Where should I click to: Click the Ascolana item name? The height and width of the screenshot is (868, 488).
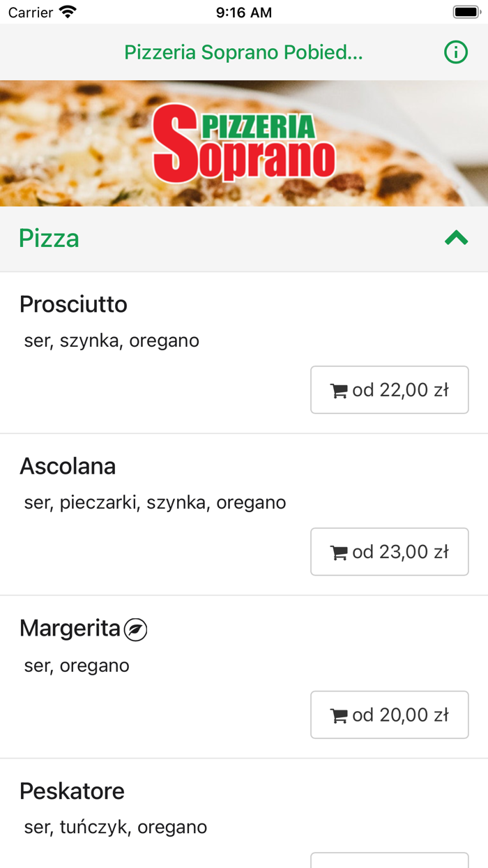(x=68, y=466)
